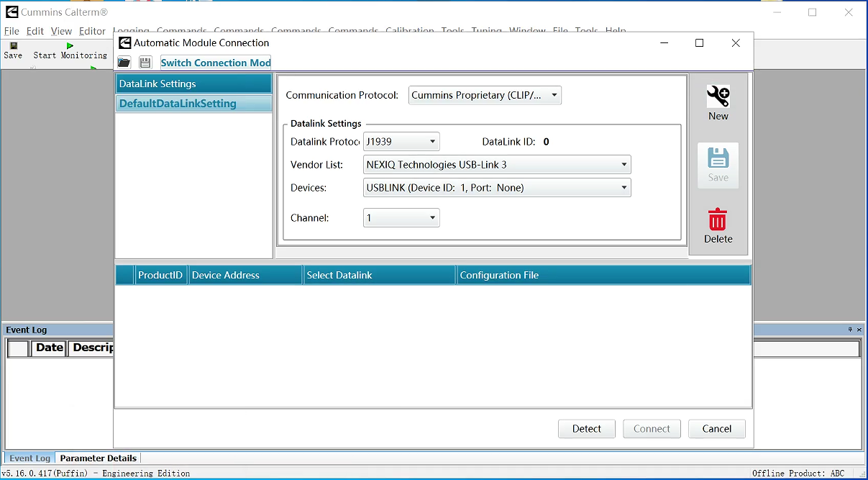Click the version text 'v5.16.0.417(Puffin)'
The width and height of the screenshot is (868, 480).
click(45, 474)
